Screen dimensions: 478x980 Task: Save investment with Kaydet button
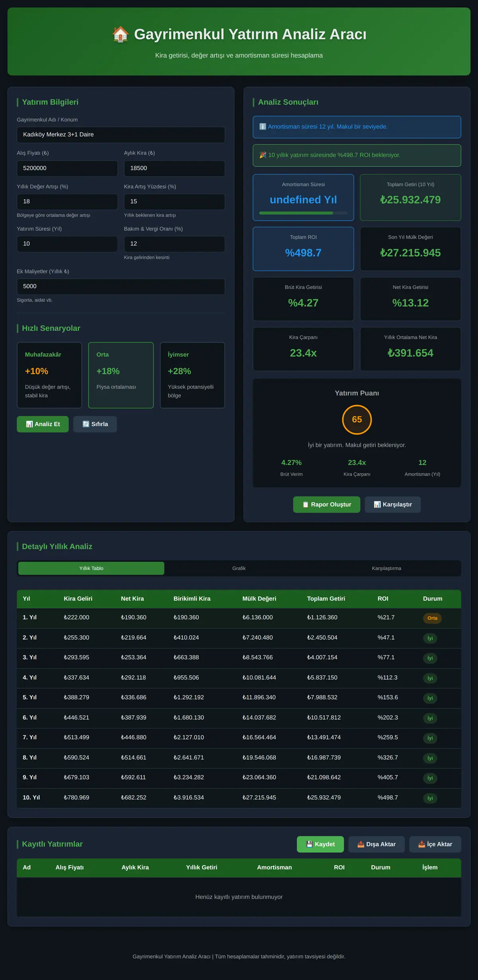click(320, 844)
